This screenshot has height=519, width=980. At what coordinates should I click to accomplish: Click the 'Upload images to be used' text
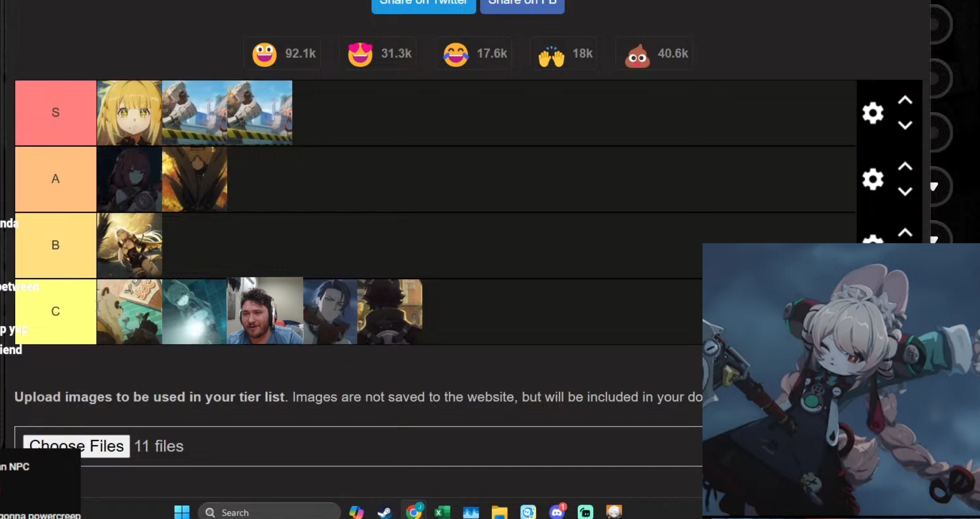point(149,397)
